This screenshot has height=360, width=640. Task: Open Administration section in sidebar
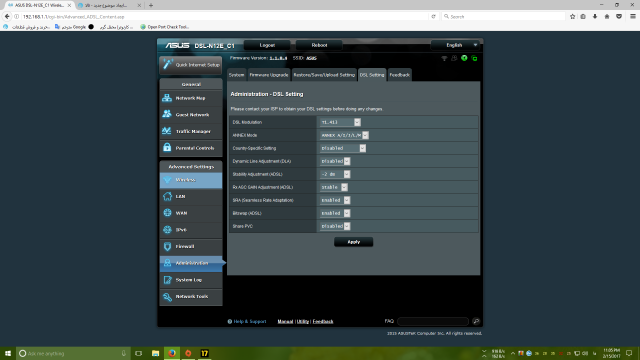(x=191, y=263)
